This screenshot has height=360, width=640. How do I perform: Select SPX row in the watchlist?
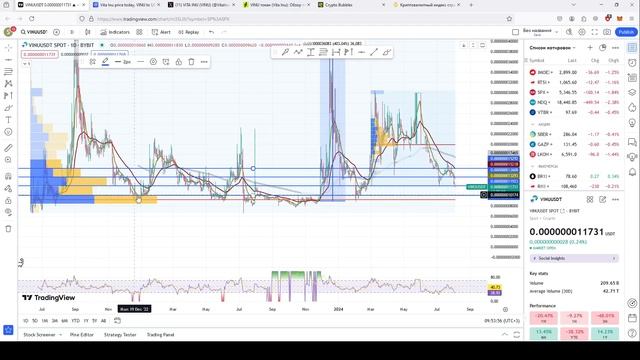(574, 92)
